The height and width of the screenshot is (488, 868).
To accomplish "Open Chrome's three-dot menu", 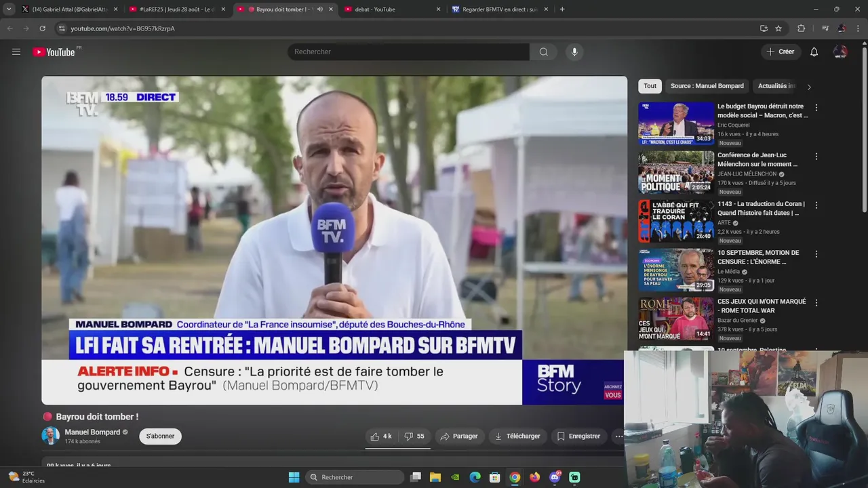I will click(x=859, y=28).
